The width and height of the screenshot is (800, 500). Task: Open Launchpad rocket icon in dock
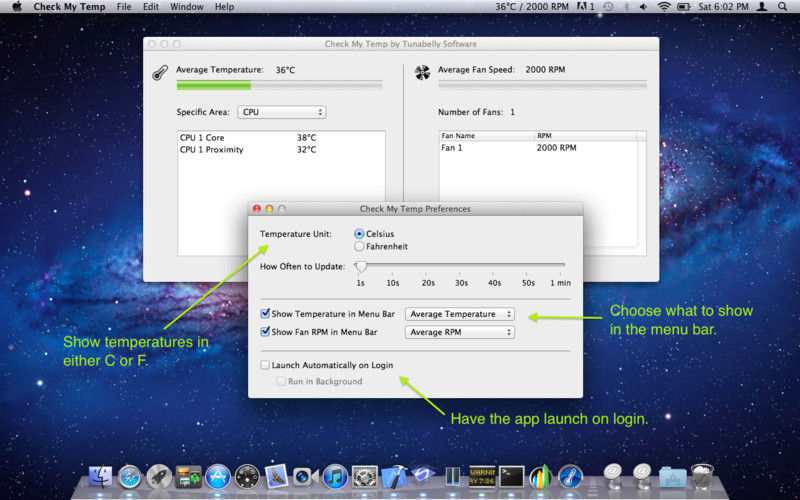159,477
